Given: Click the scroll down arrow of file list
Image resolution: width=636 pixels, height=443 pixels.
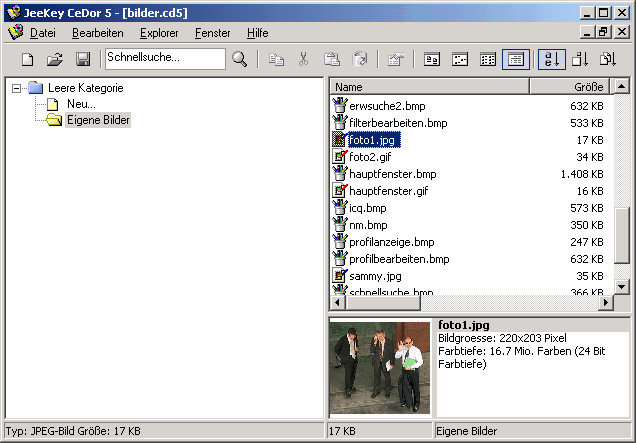Looking at the screenshot, I should click(622, 287).
